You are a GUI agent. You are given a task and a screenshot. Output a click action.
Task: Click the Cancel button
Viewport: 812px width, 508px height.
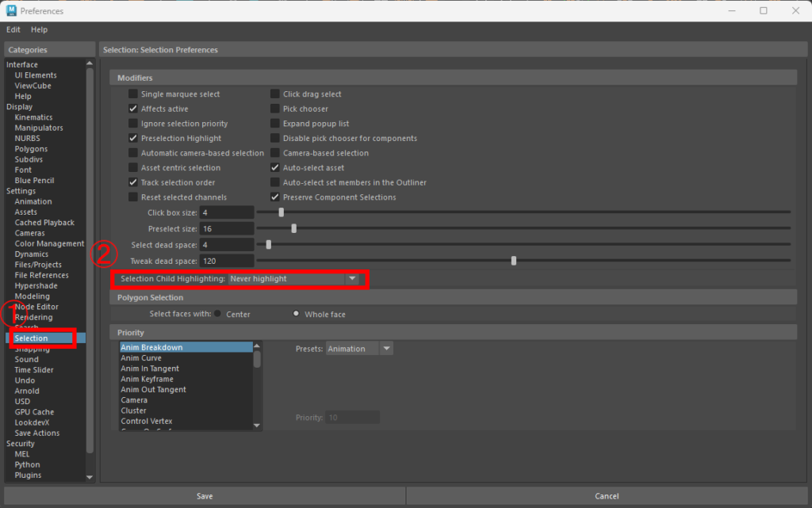[607, 496]
